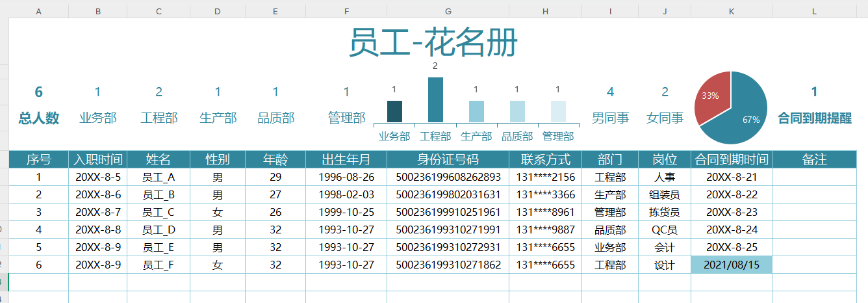The height and width of the screenshot is (303, 868).
Task: Select the 工程部 bar in the chart
Action: (435, 99)
